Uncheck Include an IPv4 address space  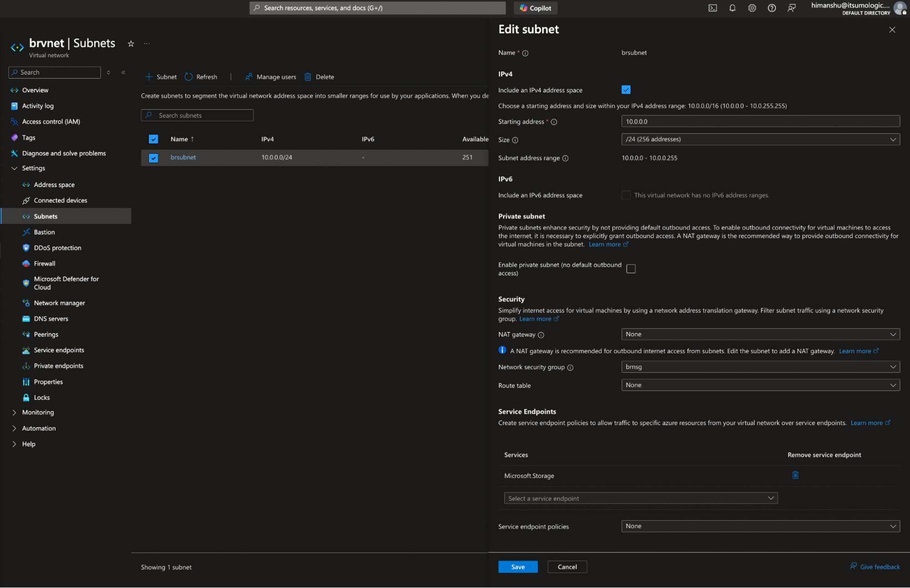pos(626,90)
